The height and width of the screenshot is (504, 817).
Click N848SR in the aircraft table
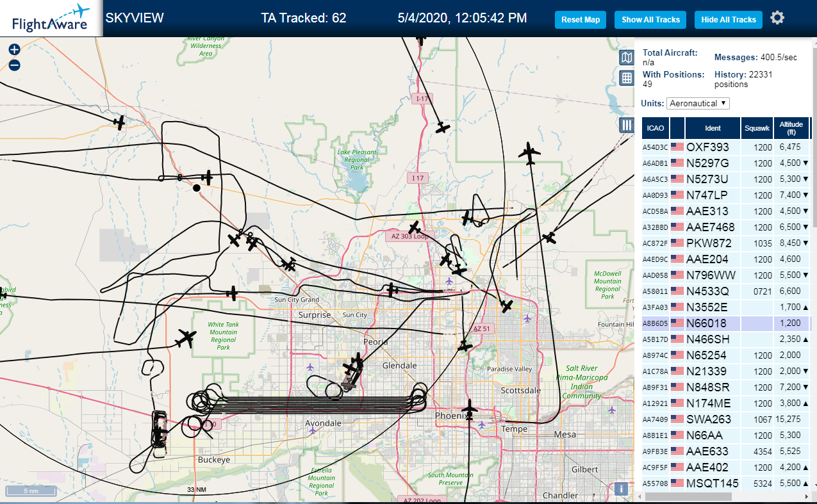pos(726,387)
